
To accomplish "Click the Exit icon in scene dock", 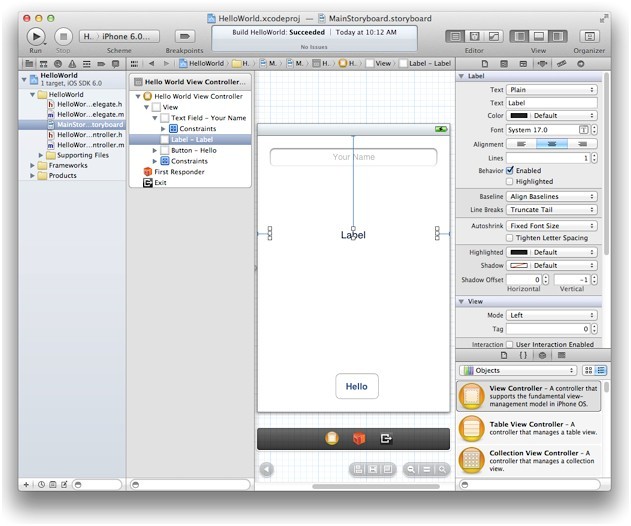I will 386,438.
